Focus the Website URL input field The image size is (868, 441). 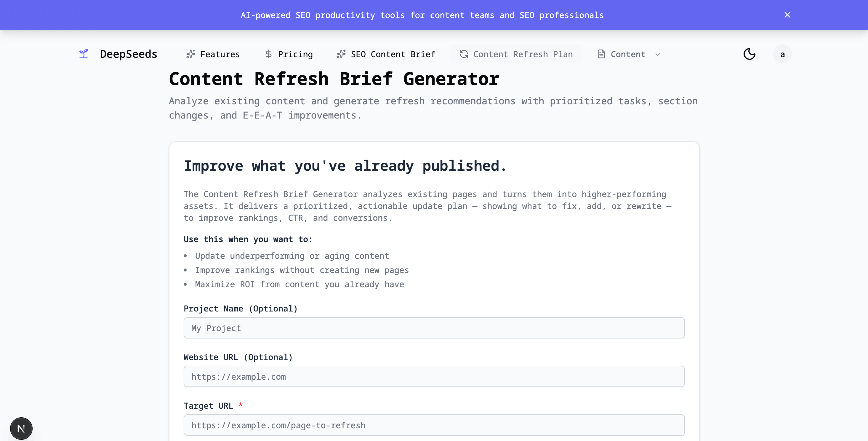click(434, 377)
